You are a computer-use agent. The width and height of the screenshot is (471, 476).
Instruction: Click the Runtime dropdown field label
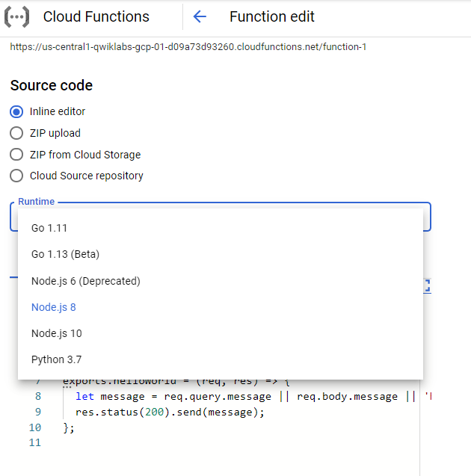pos(37,202)
